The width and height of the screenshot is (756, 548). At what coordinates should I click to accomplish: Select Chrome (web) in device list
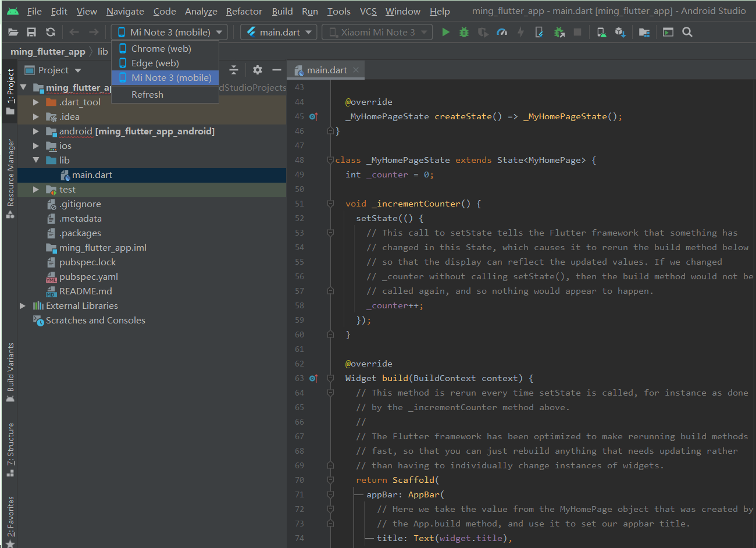(165, 49)
